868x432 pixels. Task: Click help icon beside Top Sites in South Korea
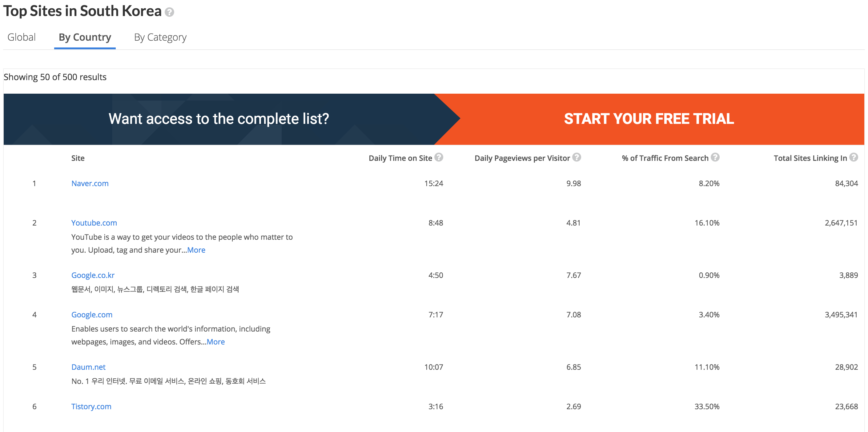[x=170, y=12]
